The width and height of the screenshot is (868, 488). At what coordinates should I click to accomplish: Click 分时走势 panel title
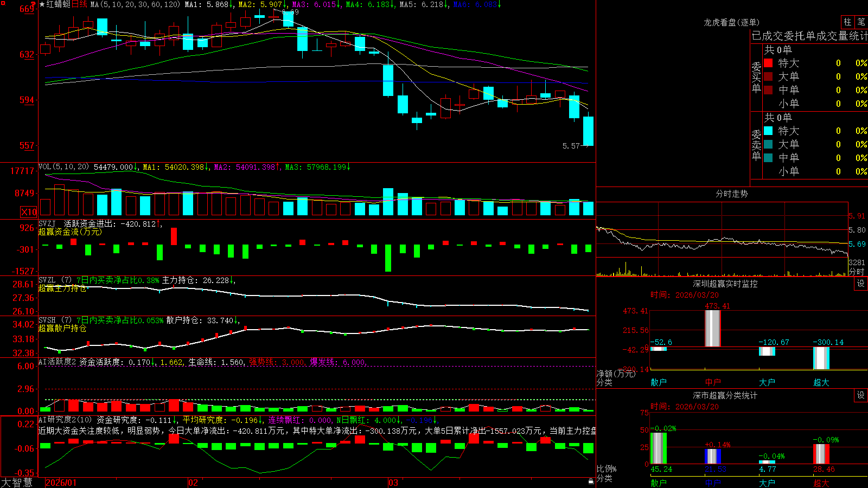tap(731, 194)
